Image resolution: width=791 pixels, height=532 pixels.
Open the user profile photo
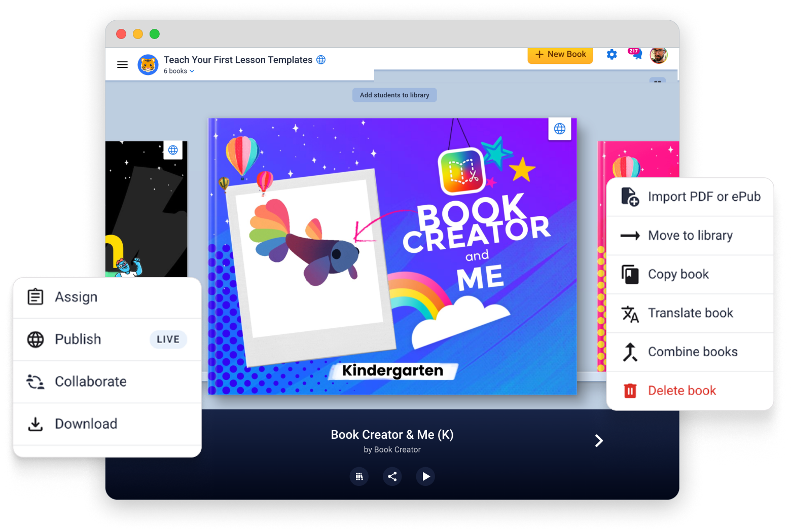(659, 55)
